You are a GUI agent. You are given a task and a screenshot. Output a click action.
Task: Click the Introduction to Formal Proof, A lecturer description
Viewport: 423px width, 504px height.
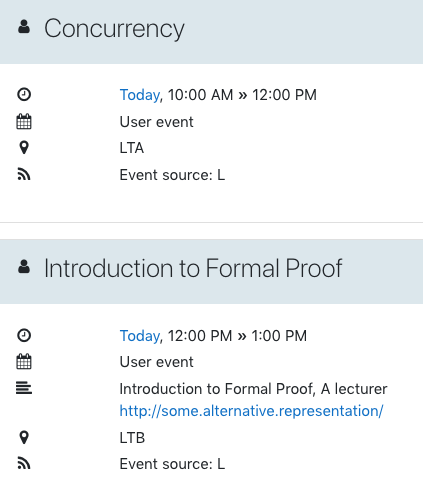coord(253,389)
